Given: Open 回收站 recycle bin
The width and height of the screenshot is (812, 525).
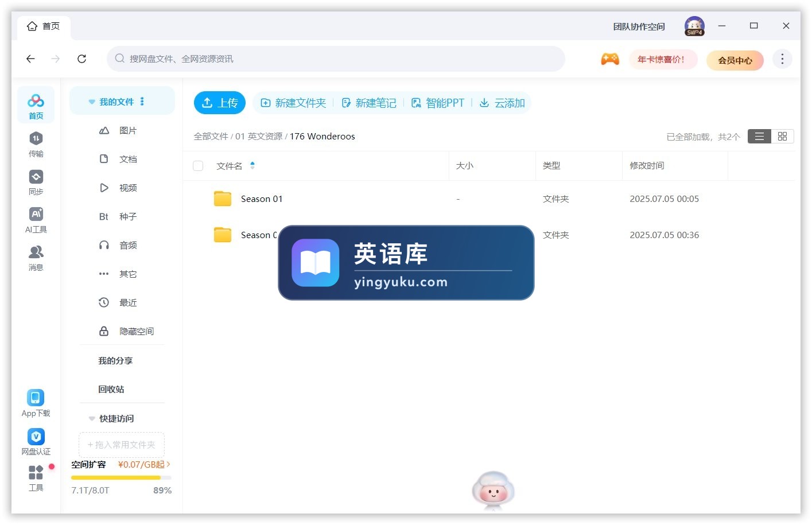Looking at the screenshot, I should [x=111, y=390].
